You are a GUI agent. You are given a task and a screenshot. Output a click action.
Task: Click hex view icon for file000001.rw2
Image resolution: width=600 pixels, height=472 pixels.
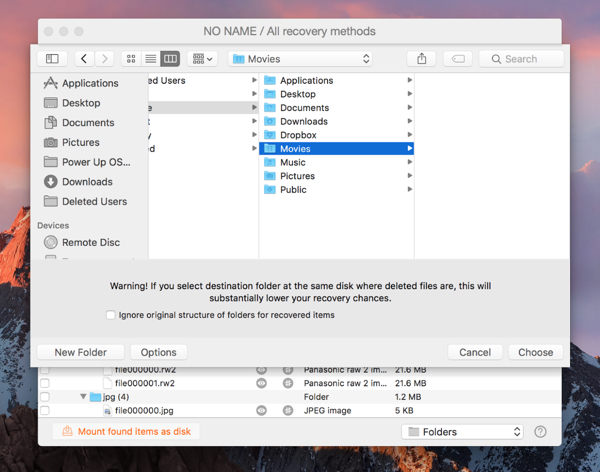coord(288,383)
